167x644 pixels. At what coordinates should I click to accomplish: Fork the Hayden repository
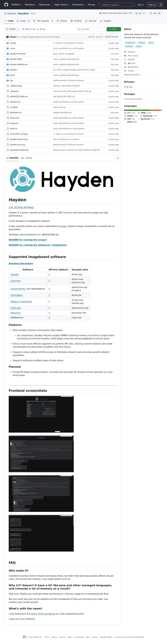pyautogui.click(x=140, y=13)
